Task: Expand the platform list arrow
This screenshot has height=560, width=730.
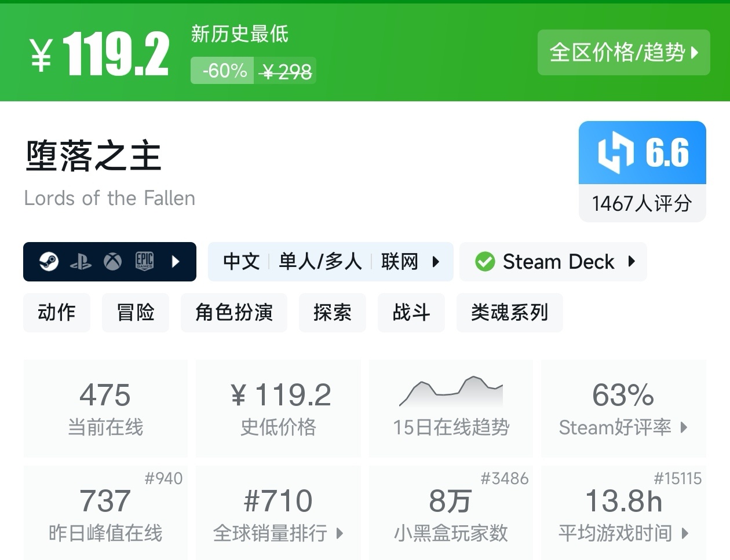Action: click(176, 262)
